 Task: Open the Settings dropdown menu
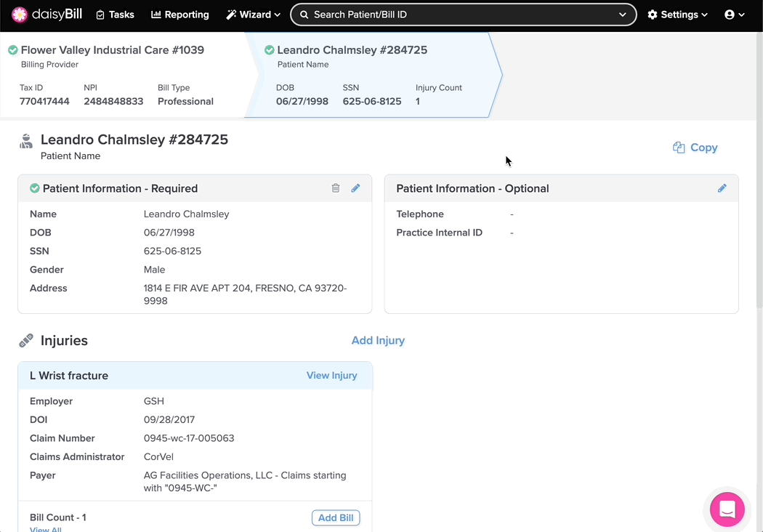click(x=677, y=15)
